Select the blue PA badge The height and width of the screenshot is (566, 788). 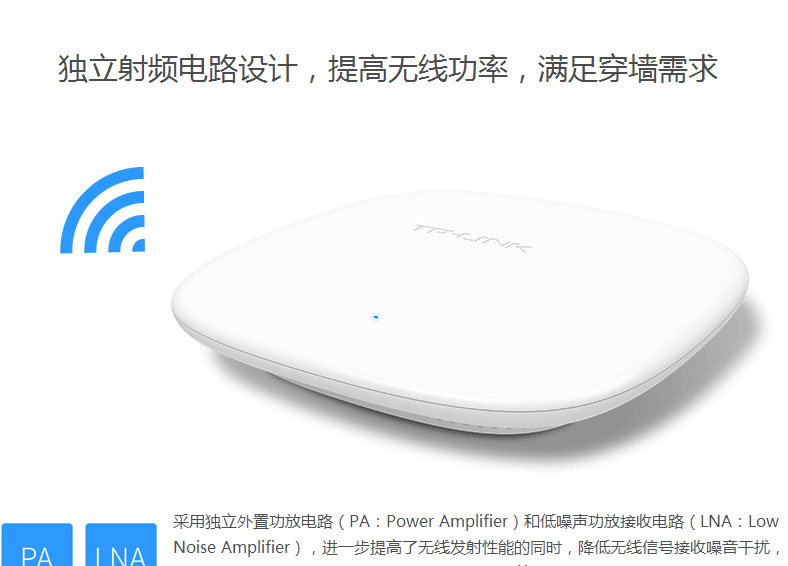click(x=37, y=545)
